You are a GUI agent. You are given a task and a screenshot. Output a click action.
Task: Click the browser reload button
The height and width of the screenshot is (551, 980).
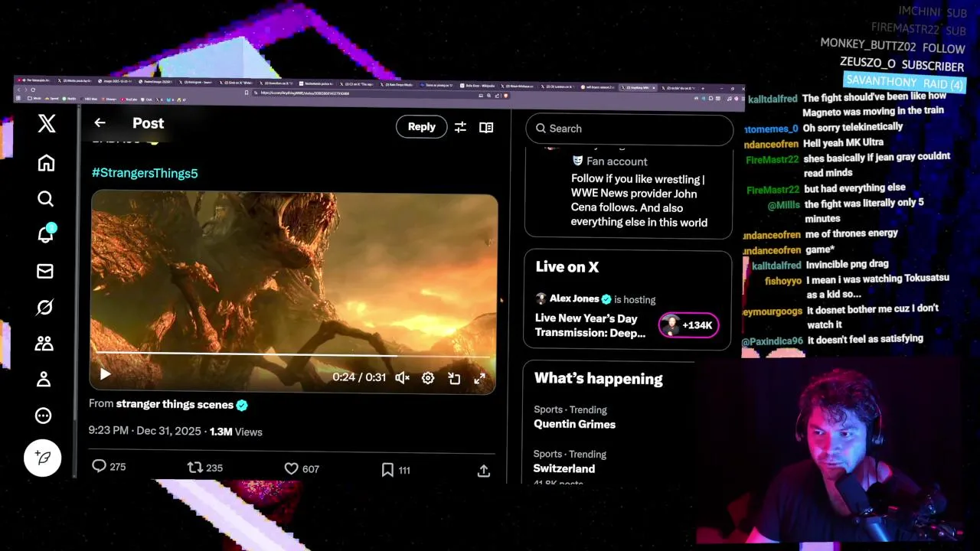(x=33, y=90)
